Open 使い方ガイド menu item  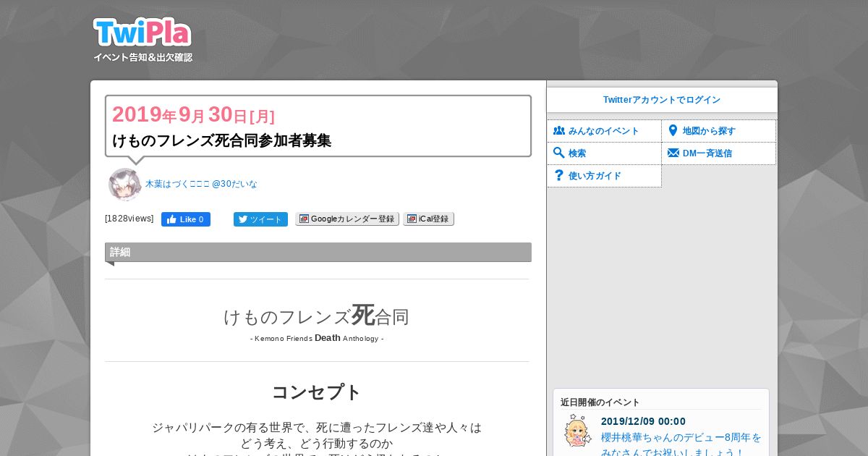click(x=604, y=176)
